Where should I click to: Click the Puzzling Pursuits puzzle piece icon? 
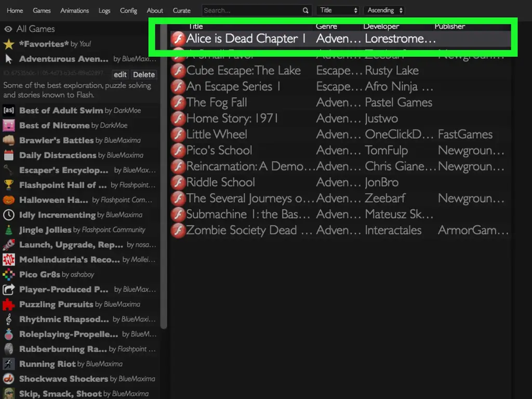click(x=9, y=304)
